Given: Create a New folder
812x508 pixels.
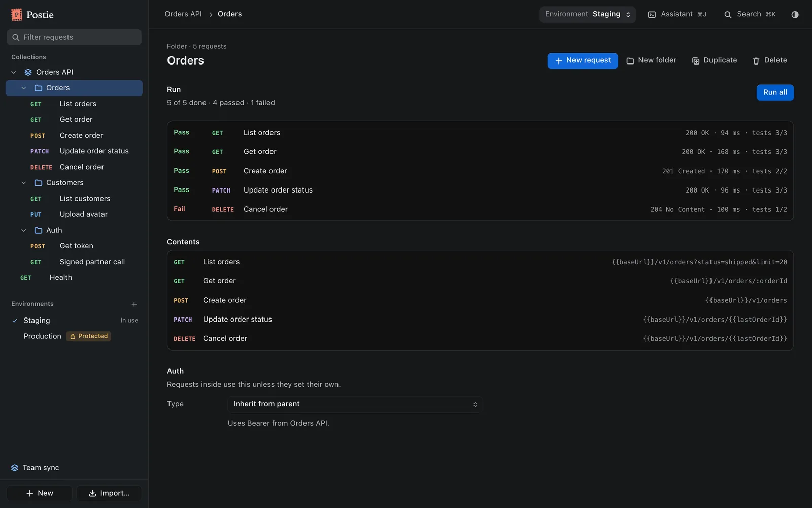Looking at the screenshot, I should point(651,60).
